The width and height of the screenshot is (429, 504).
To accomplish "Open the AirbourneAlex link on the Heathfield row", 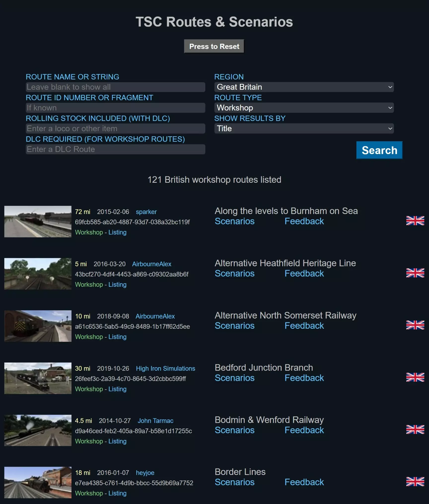I will pyautogui.click(x=152, y=264).
